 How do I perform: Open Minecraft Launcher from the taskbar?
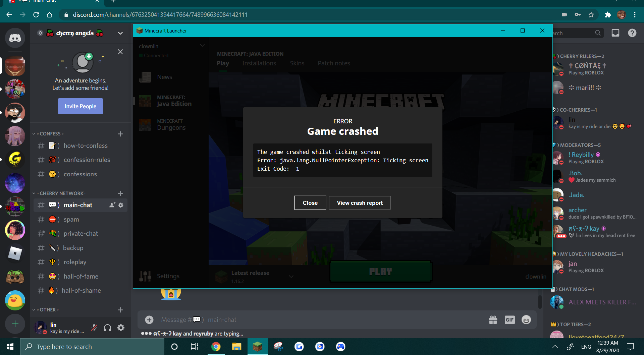coord(258,347)
